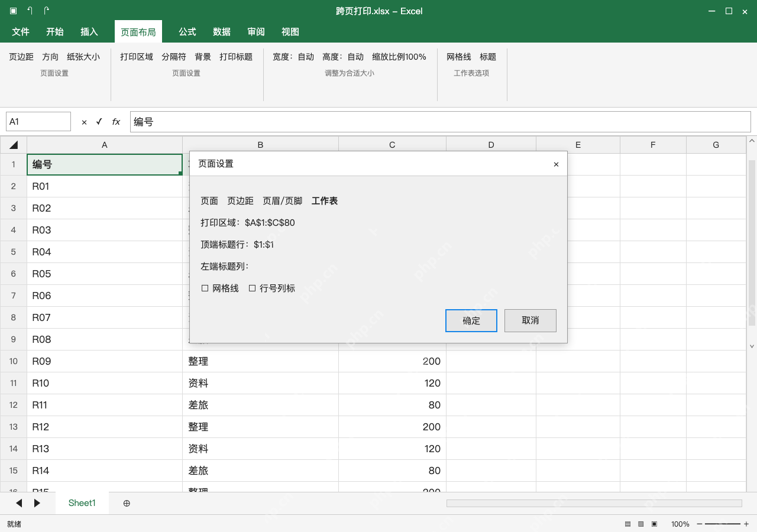Go to the next sheet with the right arrow
Screen dimensions: 757x532
click(37, 503)
